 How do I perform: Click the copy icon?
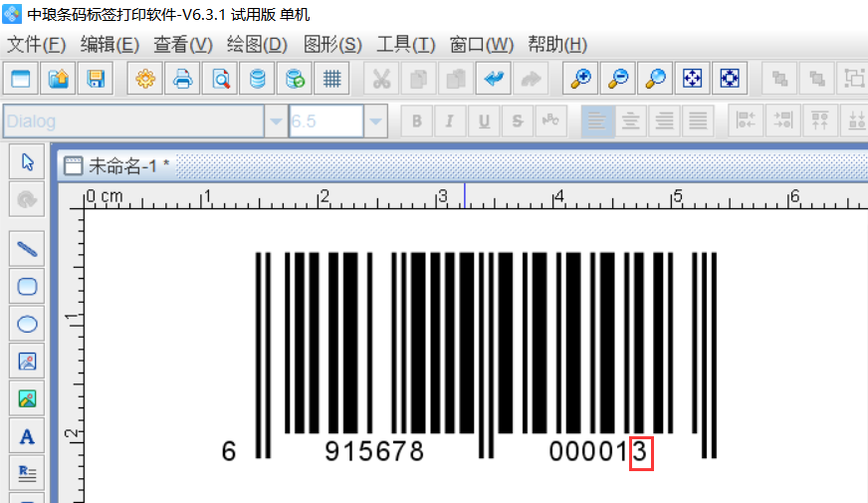coord(418,79)
